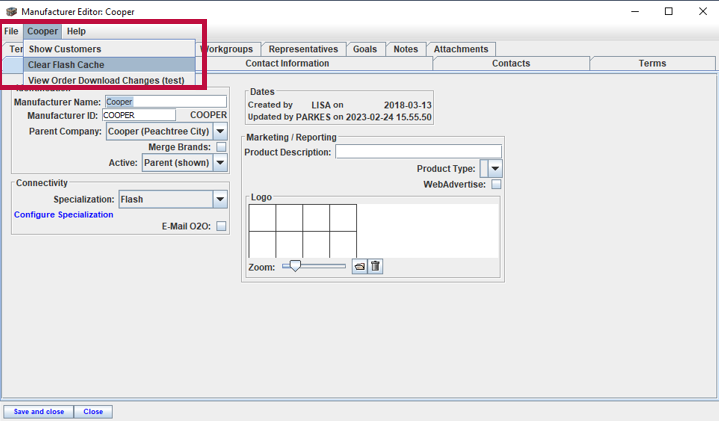Screen dimensions: 719x421
Task: Click in the Manufacturer Name field
Action: pos(166,102)
